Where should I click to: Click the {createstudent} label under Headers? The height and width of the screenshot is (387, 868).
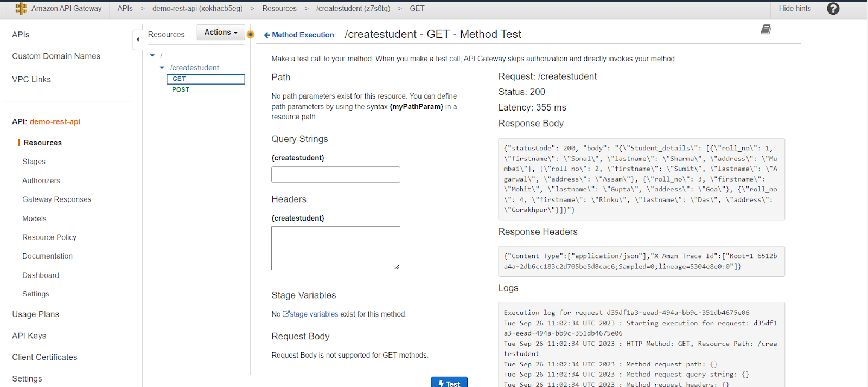coord(298,218)
